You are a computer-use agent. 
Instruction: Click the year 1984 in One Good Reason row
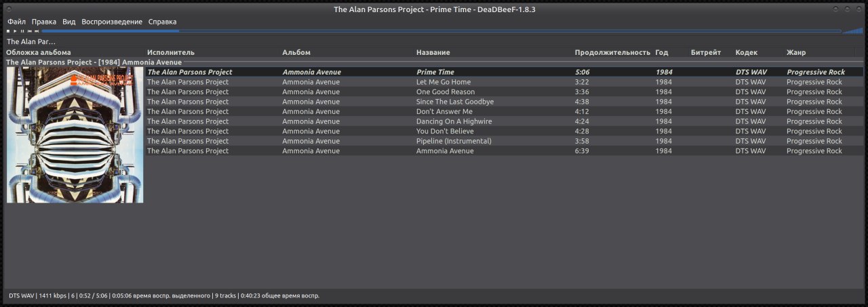pos(663,91)
